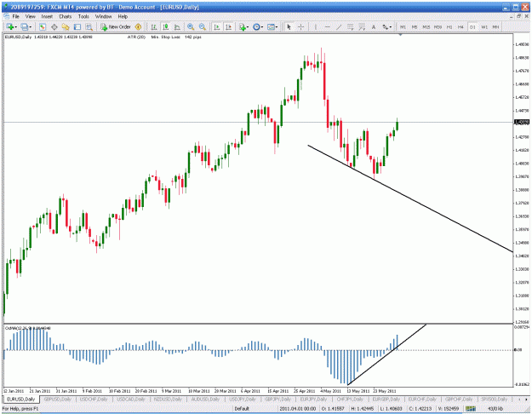This screenshot has height=414, width=532.
Task: Open the Strategy Tester magnifier icon
Action: pos(89,26)
